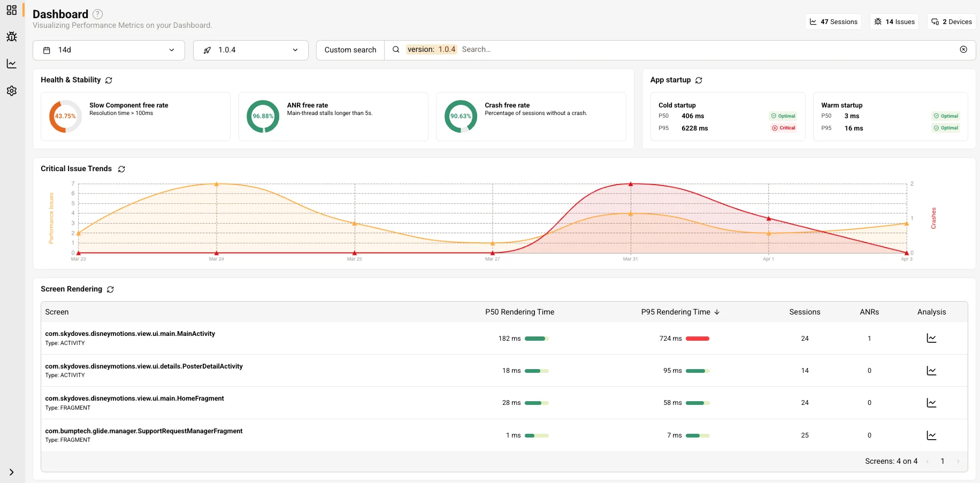Image resolution: width=980 pixels, height=483 pixels.
Task: Open the 1.0.4 version dropdown
Action: click(x=250, y=50)
